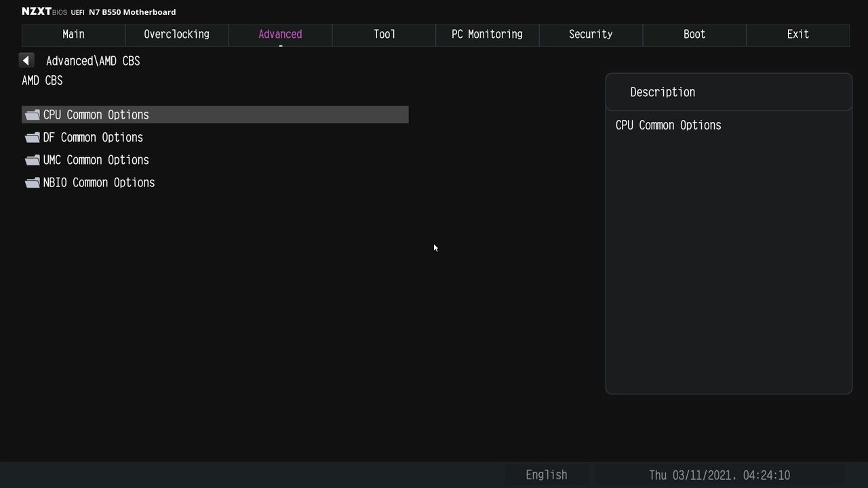The image size is (868, 488).
Task: Click the N7 B550 Motherboard title
Action: [x=132, y=12]
